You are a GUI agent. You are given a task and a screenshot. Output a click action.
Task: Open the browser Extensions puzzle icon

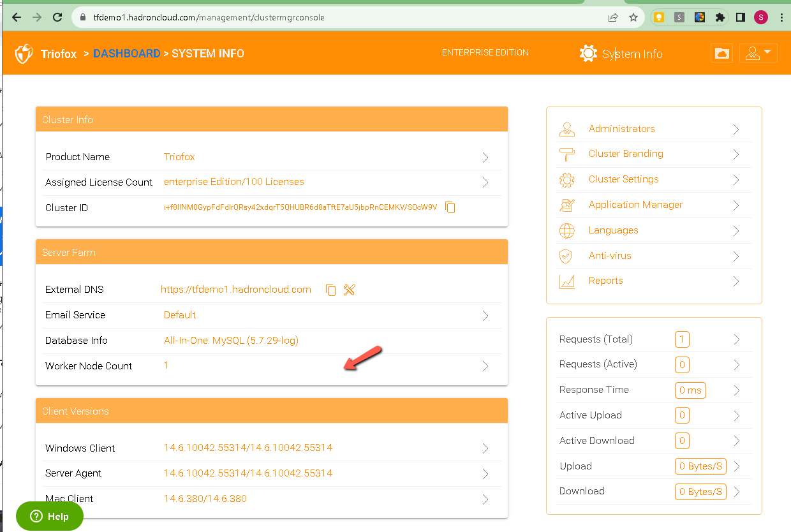tap(720, 17)
